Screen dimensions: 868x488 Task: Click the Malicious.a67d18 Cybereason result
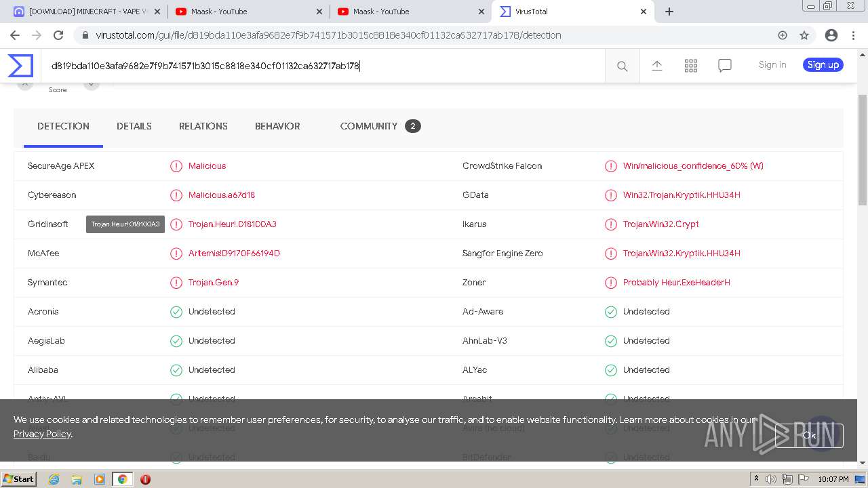coord(222,195)
